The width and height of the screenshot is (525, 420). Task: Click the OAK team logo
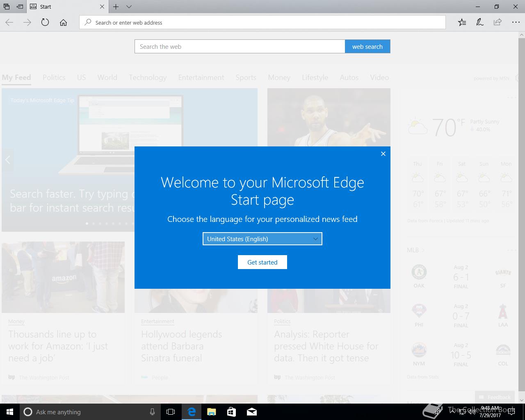click(x=419, y=272)
